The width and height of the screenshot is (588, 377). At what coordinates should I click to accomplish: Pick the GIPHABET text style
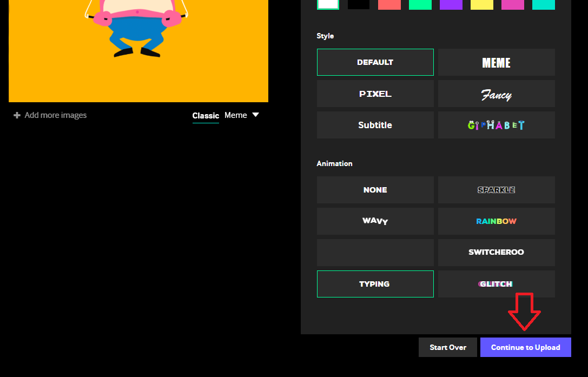click(496, 125)
